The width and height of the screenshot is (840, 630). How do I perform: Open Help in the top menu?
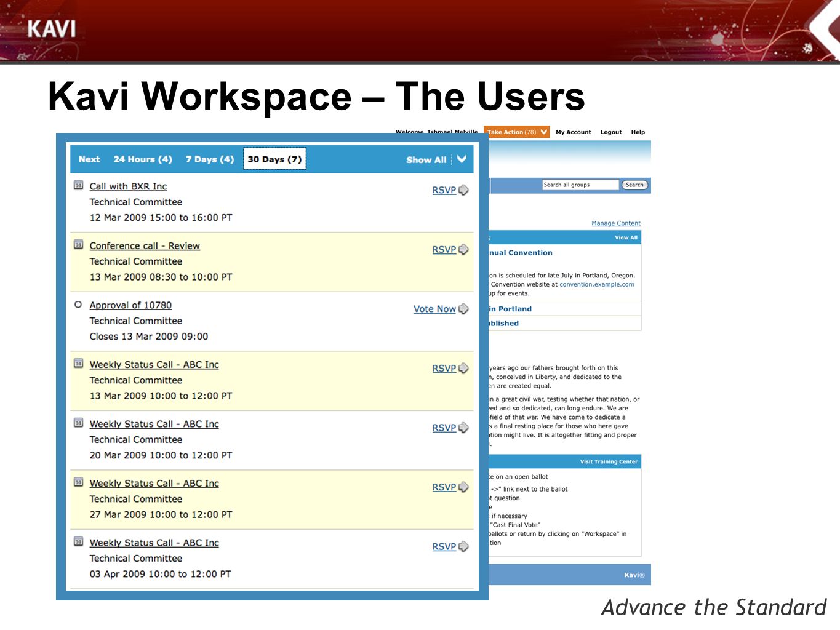638,132
